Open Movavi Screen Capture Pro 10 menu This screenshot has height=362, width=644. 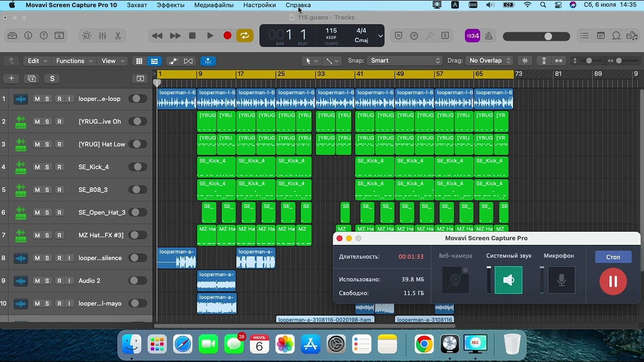pos(71,5)
